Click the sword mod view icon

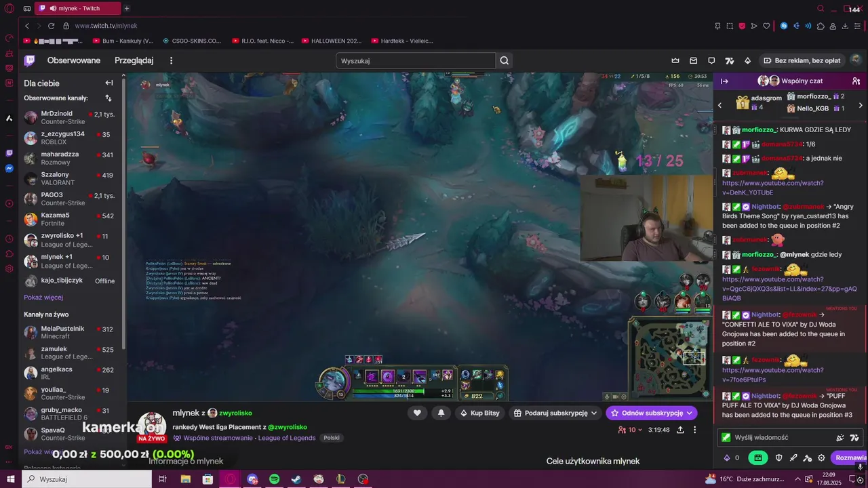(793, 458)
